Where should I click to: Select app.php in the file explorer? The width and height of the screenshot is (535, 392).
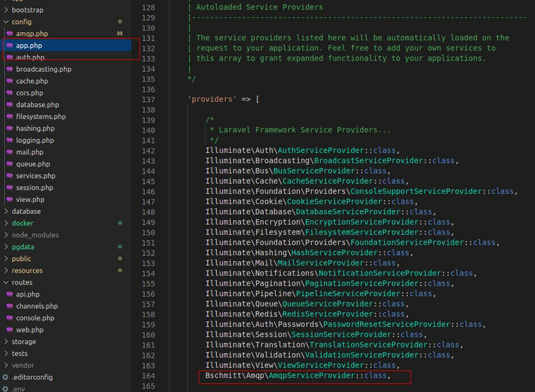29,45
